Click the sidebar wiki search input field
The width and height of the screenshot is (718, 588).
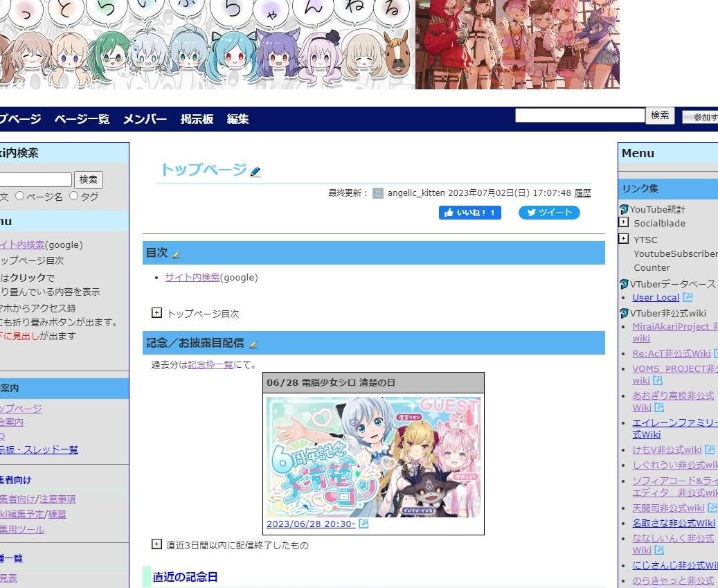(35, 179)
